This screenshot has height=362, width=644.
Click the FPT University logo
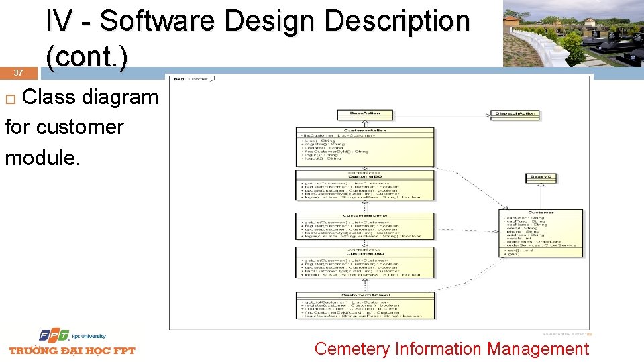[72, 335]
